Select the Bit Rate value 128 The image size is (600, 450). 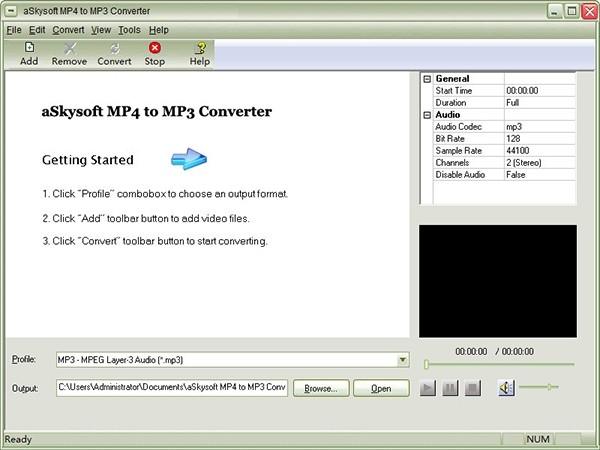[x=513, y=139]
